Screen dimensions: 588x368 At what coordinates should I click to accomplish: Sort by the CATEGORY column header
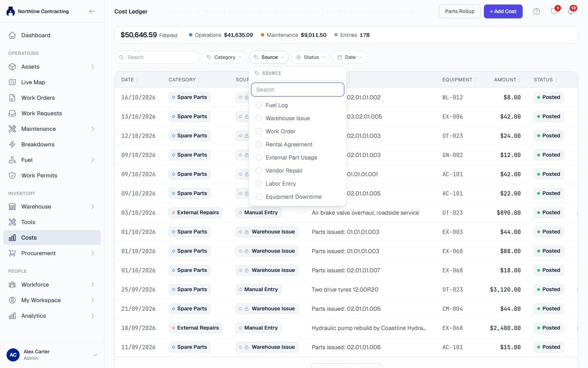184,80
